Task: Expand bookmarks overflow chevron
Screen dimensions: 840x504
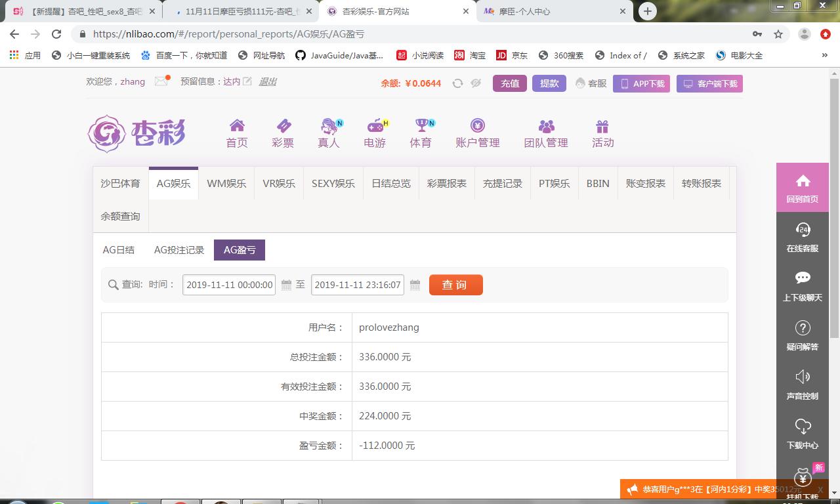Action: pos(825,56)
